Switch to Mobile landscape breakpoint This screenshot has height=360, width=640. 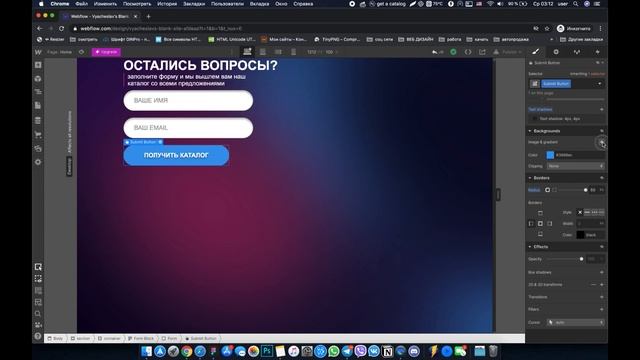tap(278, 52)
